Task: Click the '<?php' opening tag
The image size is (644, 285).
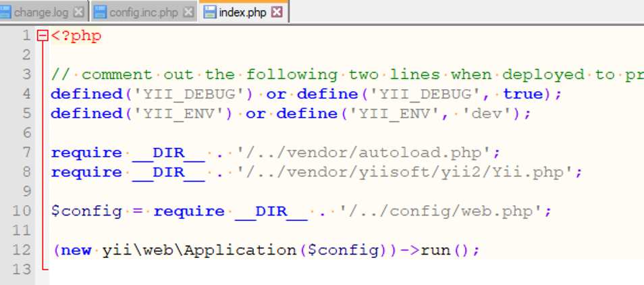Action: tap(76, 36)
